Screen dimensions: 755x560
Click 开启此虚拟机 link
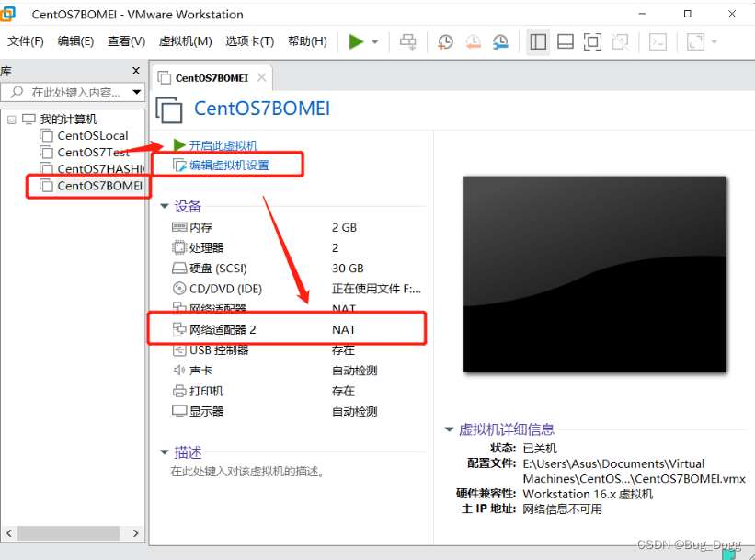point(223,145)
